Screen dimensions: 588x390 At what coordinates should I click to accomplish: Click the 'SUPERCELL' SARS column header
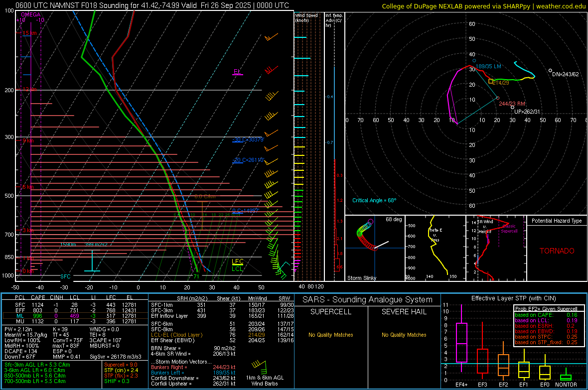[331, 312]
